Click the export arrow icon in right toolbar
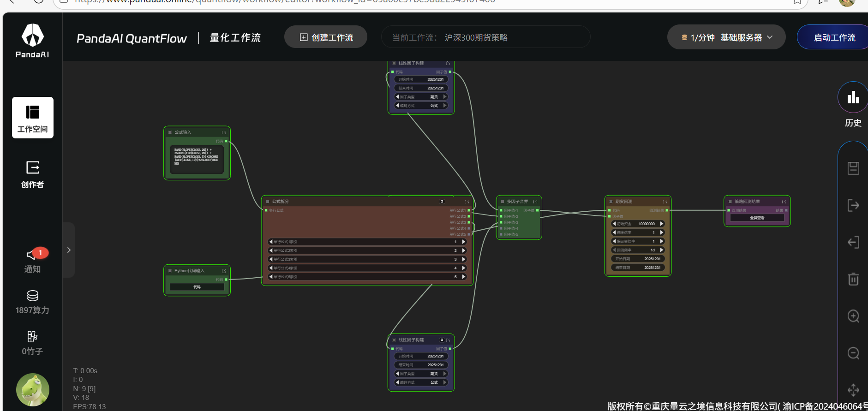The width and height of the screenshot is (868, 411). [853, 205]
